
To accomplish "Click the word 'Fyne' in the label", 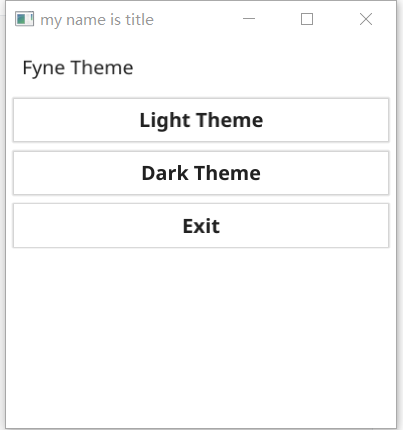I will click(43, 69).
